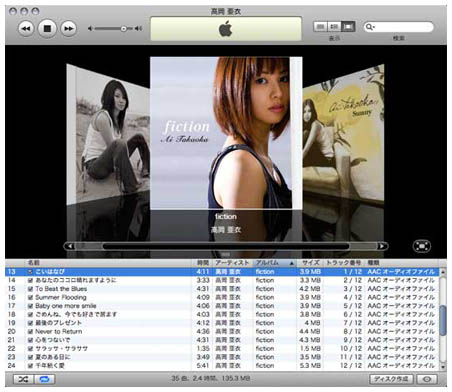452x392 pixels.
Task: Click the library summary status text
Action: [x=211, y=379]
